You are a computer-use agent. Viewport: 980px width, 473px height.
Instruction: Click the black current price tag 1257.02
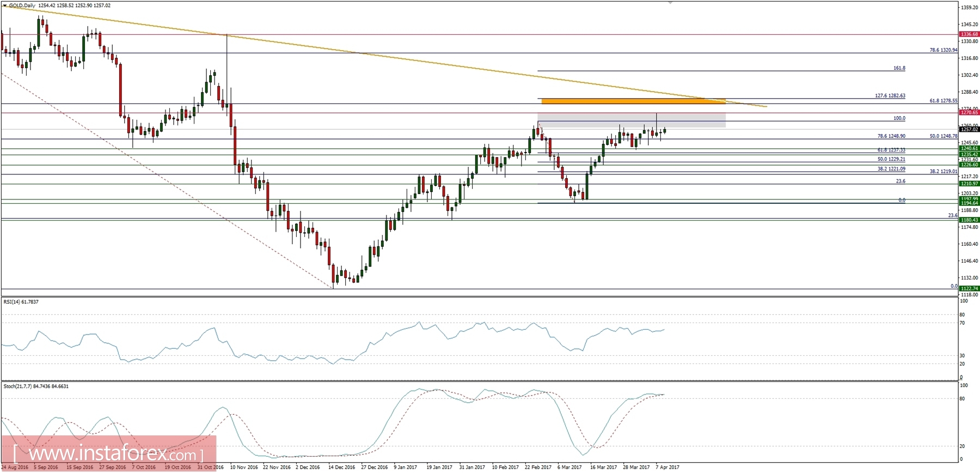pyautogui.click(x=969, y=129)
